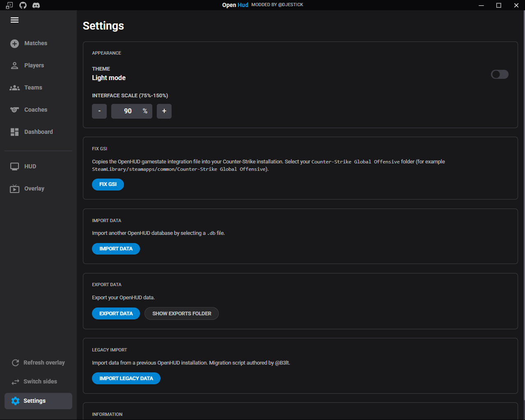
Task: Go to HUD page
Action: point(30,166)
